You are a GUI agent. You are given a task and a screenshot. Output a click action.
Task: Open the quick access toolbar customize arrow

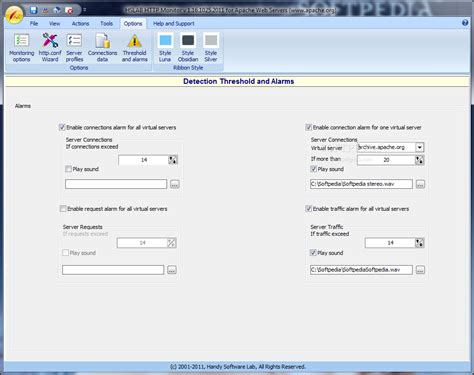click(85, 10)
